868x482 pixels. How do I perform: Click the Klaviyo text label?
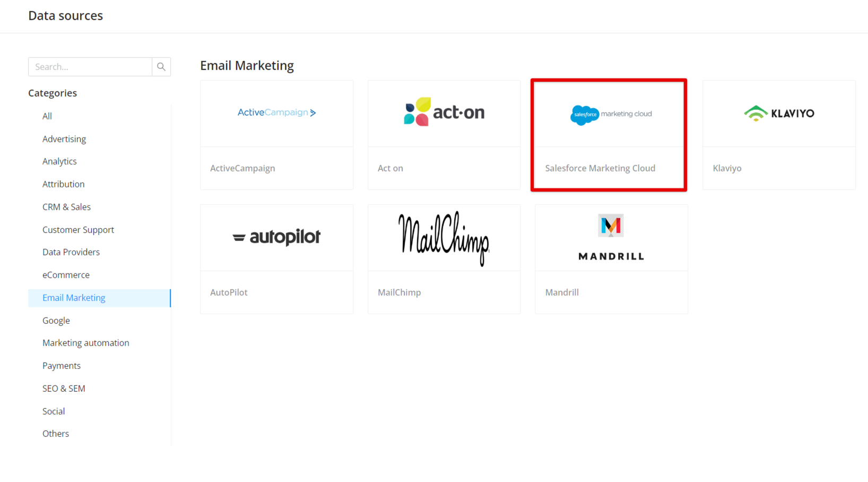(x=727, y=168)
